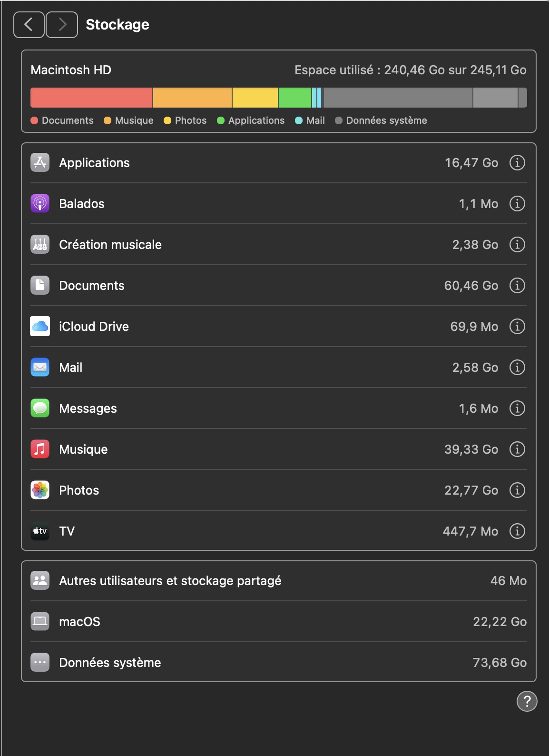549x756 pixels.
Task: Click the green Applications bar segment
Action: (x=294, y=98)
